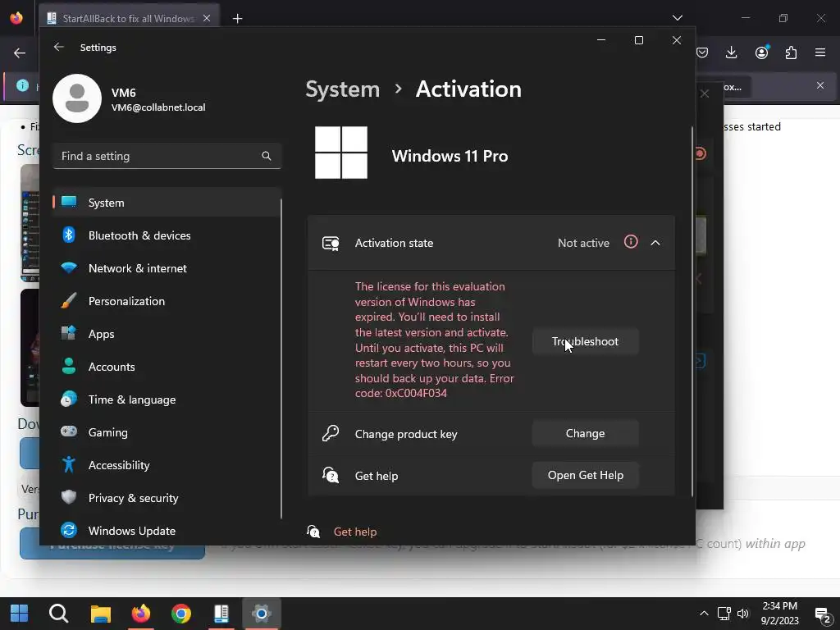Go back using Settings back arrow
The width and height of the screenshot is (840, 630).
click(x=59, y=47)
